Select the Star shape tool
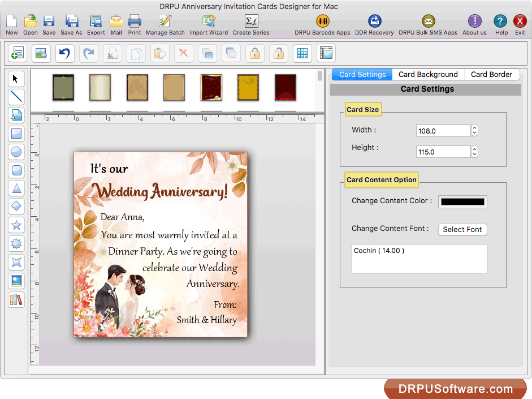The height and width of the screenshot is (399, 532). click(x=16, y=225)
